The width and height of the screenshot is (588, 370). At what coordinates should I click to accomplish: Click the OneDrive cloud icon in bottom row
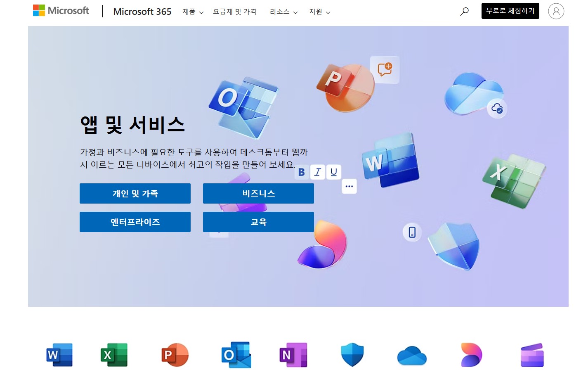(412, 356)
